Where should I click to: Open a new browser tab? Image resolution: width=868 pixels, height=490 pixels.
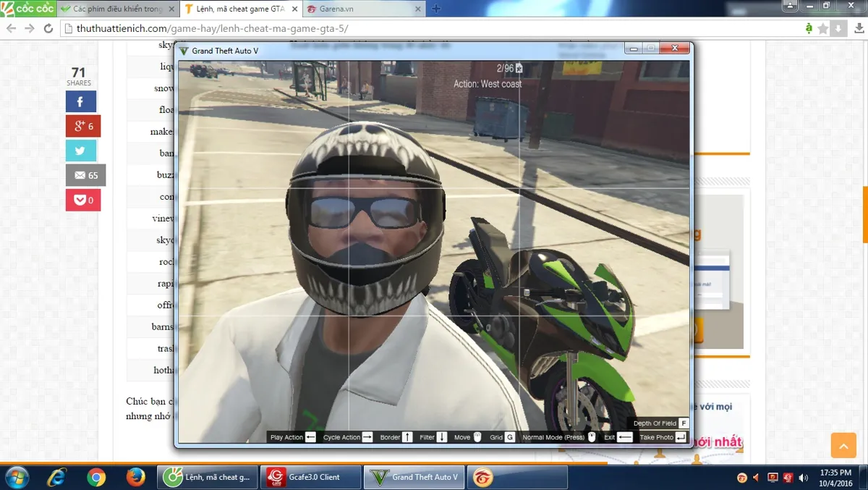[436, 9]
